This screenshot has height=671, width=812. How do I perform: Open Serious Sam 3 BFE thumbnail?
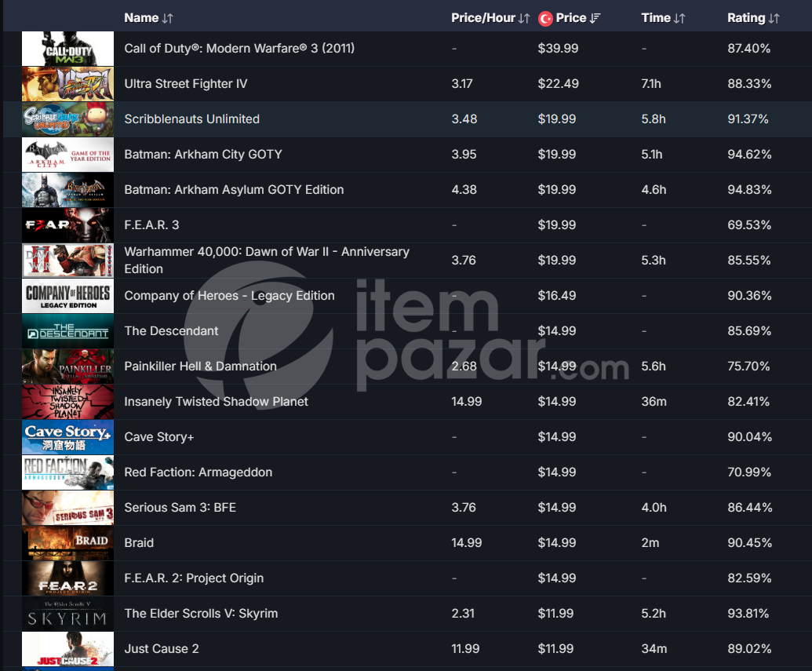pos(67,508)
